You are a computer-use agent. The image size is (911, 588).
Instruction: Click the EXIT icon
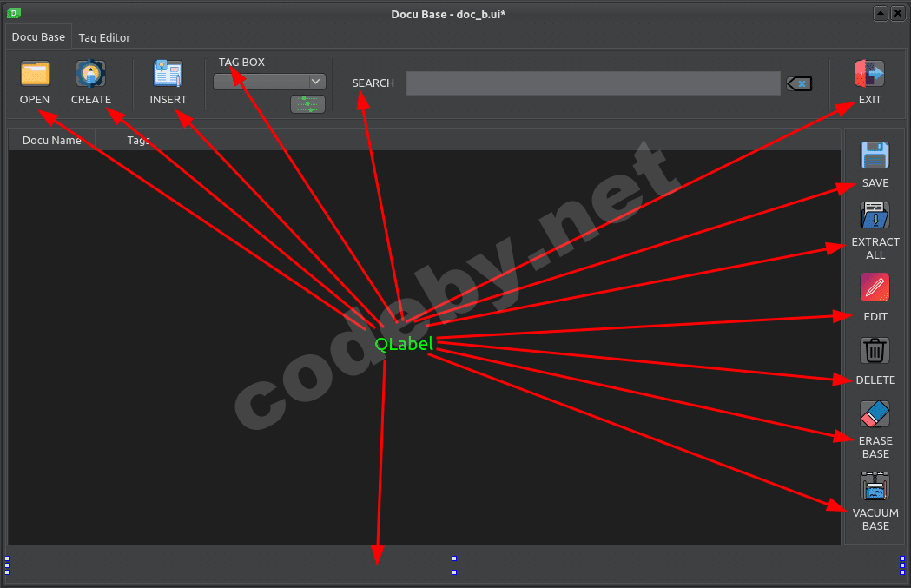[x=870, y=74]
